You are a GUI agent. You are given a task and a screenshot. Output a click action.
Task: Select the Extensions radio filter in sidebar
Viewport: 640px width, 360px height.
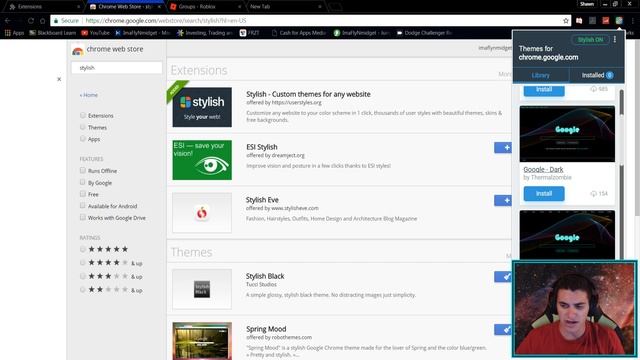point(83,116)
